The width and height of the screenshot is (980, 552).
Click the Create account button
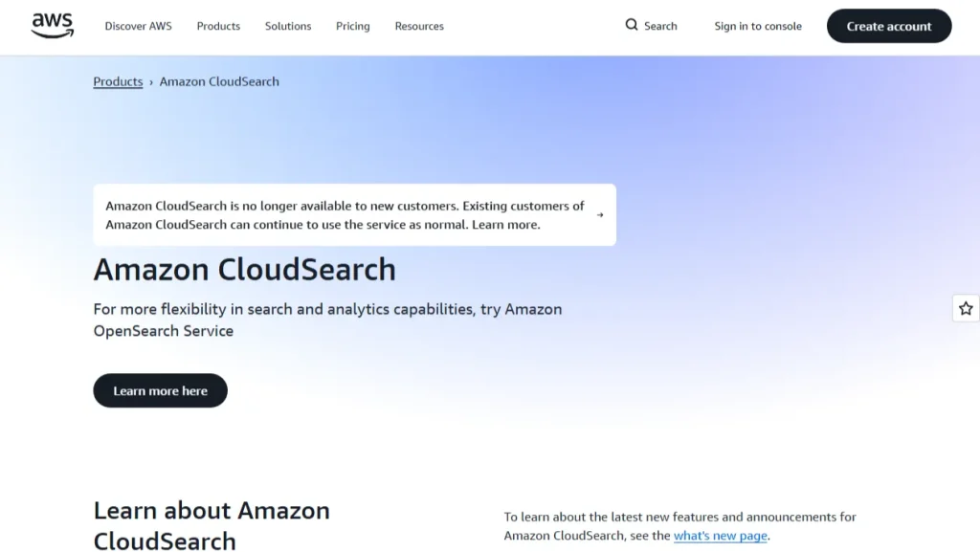point(889,26)
